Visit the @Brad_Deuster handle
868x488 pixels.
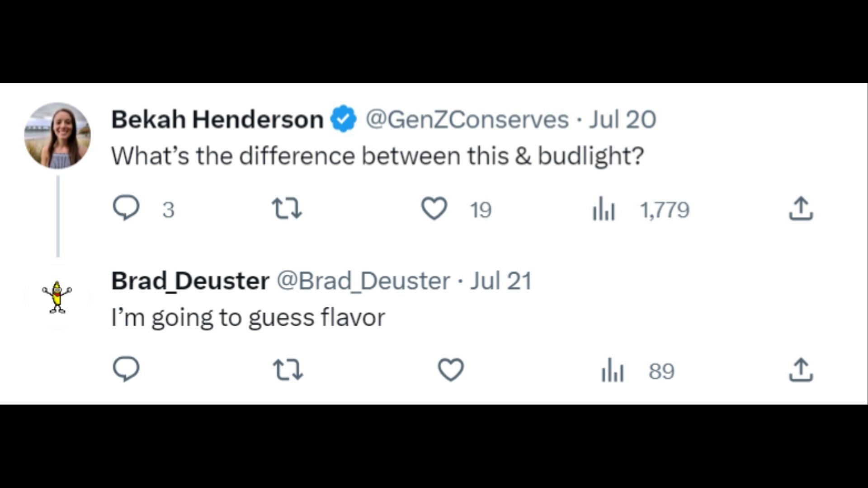click(363, 281)
